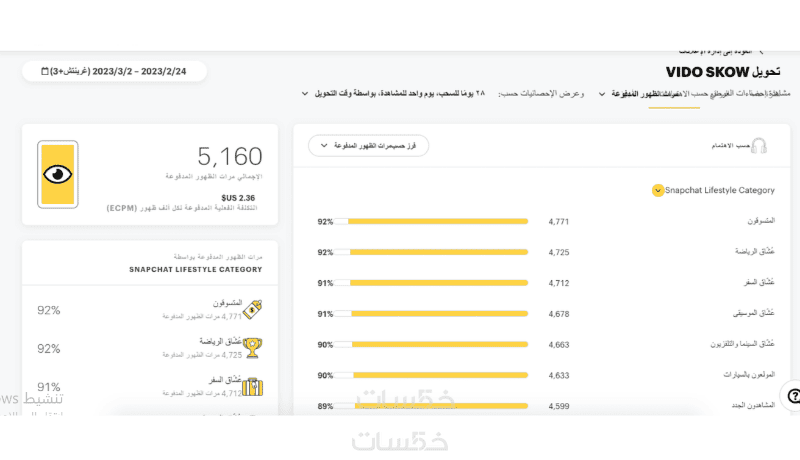
Task: Click the back arrow to ads manager
Action: coord(761,49)
